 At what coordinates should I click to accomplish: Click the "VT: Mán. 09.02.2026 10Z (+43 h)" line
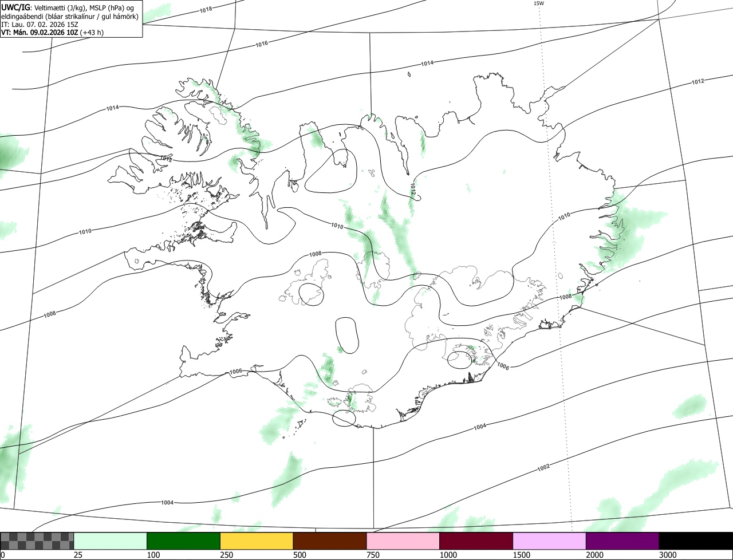point(52,33)
